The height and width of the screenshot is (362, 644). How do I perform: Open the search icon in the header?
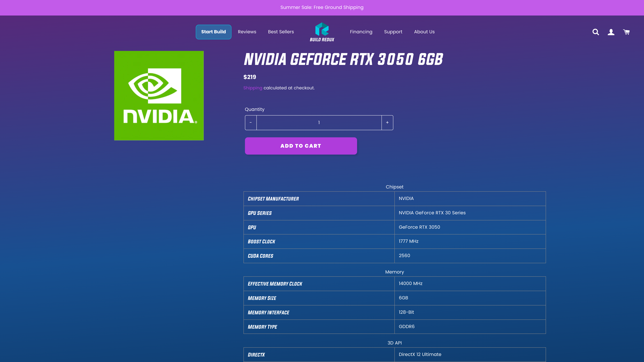click(x=596, y=32)
